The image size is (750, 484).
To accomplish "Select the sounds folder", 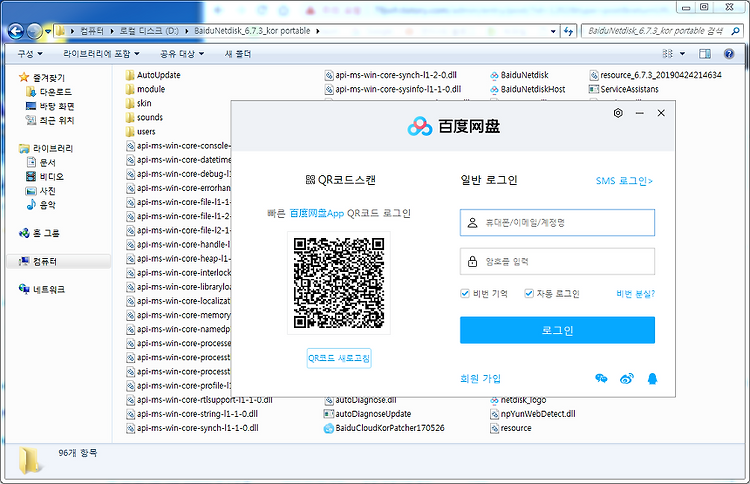I will pyautogui.click(x=144, y=118).
